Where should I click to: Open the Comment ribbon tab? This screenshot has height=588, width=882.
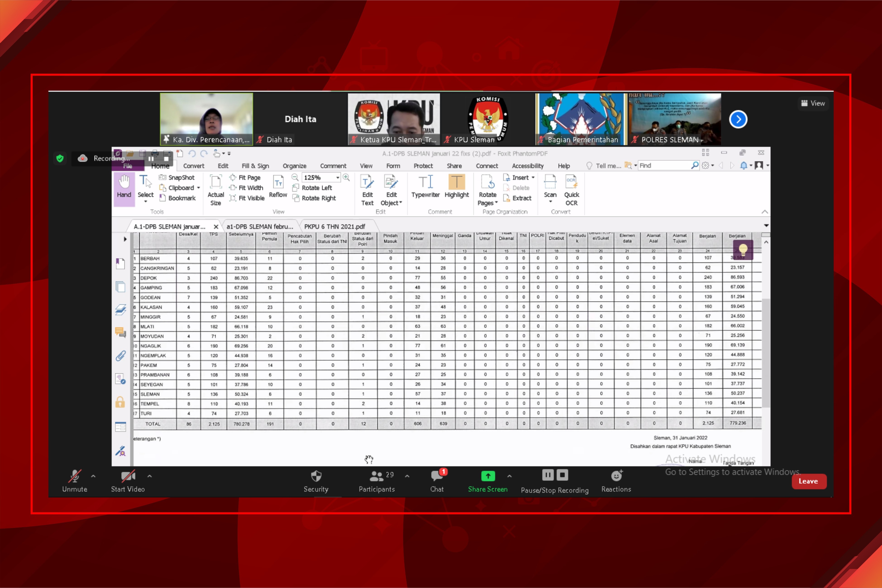point(333,166)
